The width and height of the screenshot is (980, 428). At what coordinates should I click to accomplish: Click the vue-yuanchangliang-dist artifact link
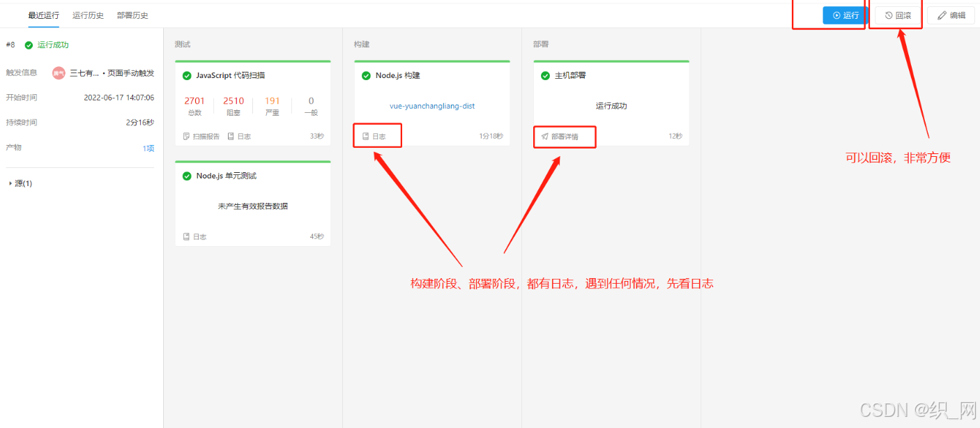[431, 106]
